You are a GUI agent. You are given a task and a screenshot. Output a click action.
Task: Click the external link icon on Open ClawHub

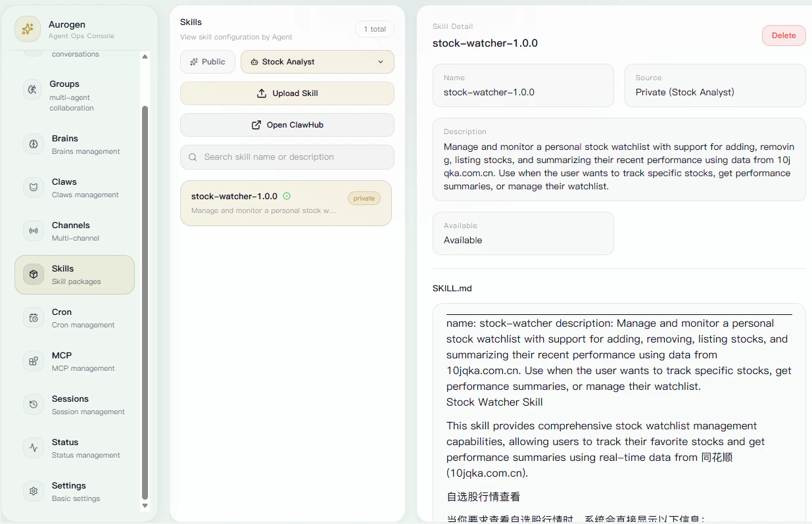point(256,125)
